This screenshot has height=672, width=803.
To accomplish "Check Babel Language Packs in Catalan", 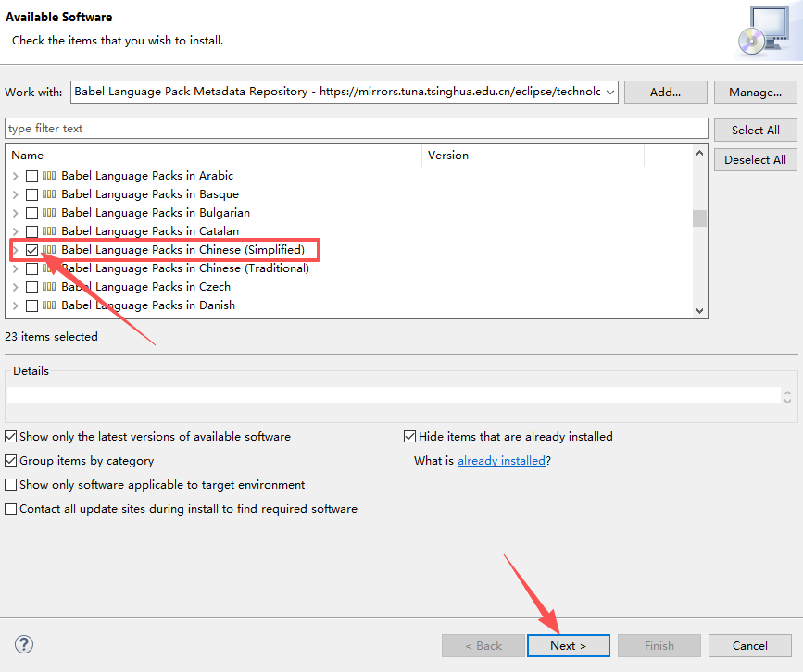I will 31,231.
